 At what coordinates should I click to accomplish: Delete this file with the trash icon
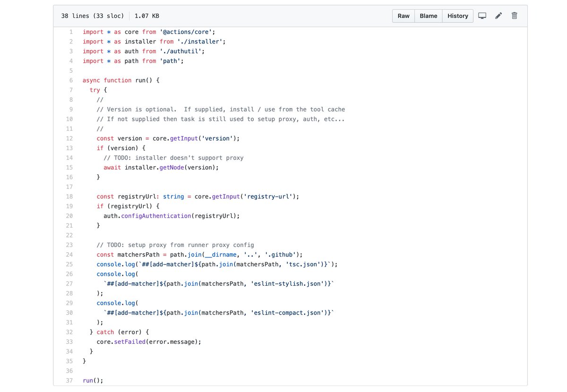pyautogui.click(x=514, y=16)
